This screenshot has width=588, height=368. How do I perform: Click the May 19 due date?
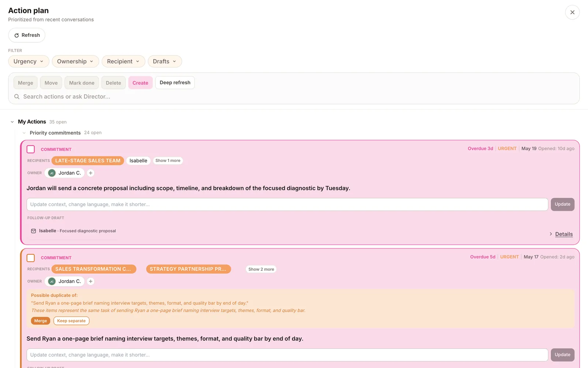point(529,149)
